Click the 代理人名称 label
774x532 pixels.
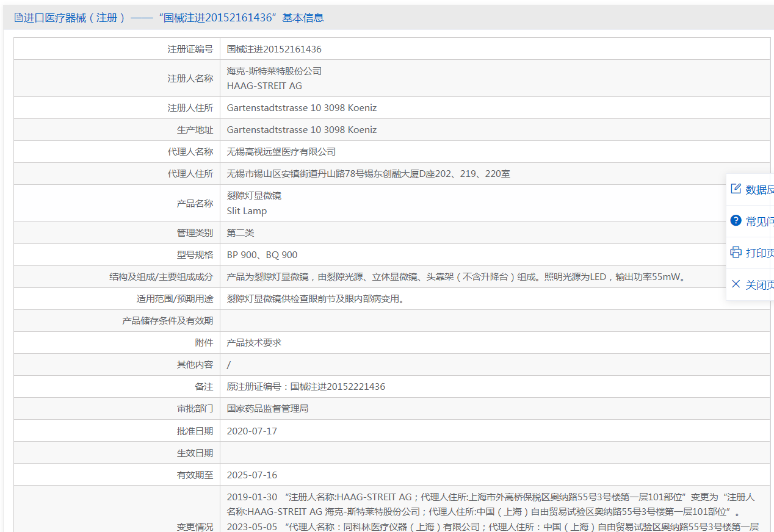click(190, 152)
